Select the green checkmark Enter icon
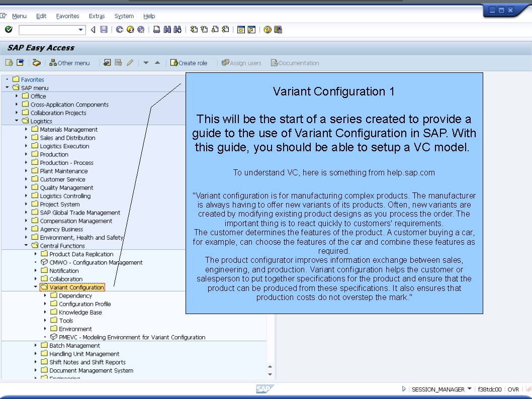532x399 pixels. 9,29
